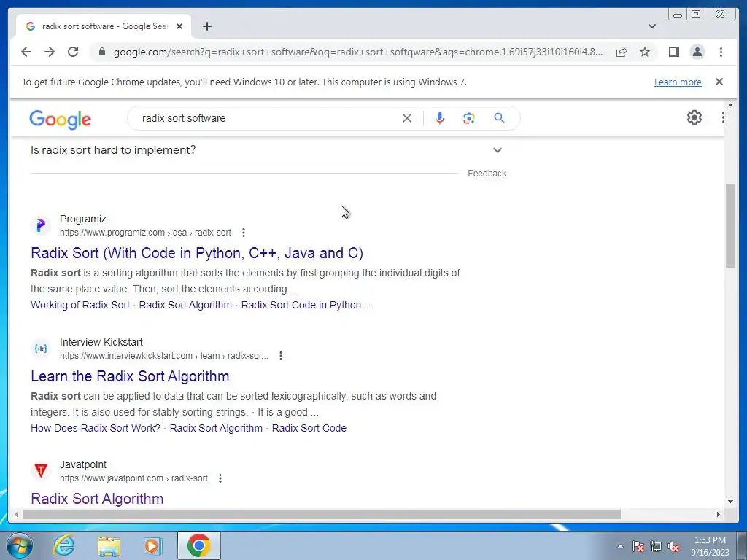This screenshot has width=747, height=560.
Task: Close the radix sort software tab
Action: 179,26
